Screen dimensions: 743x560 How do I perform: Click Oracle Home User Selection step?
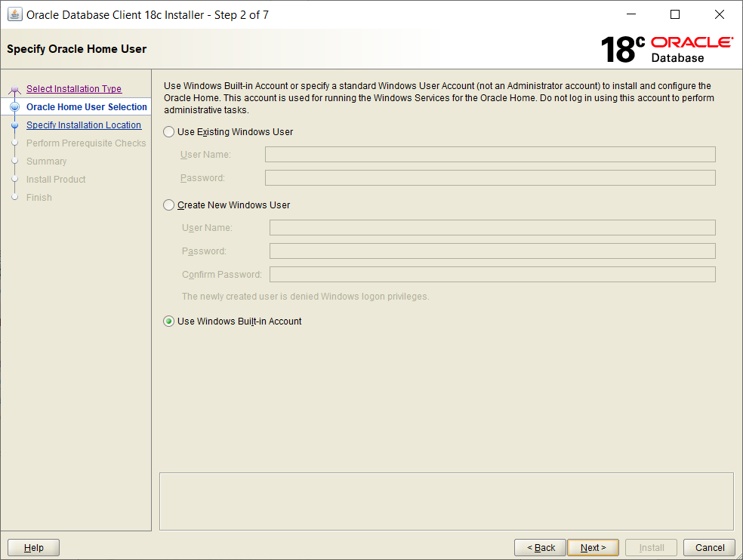click(x=87, y=107)
